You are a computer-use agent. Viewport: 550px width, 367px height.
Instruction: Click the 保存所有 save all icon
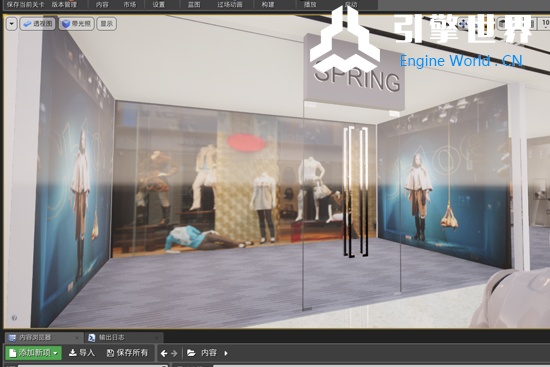point(127,353)
